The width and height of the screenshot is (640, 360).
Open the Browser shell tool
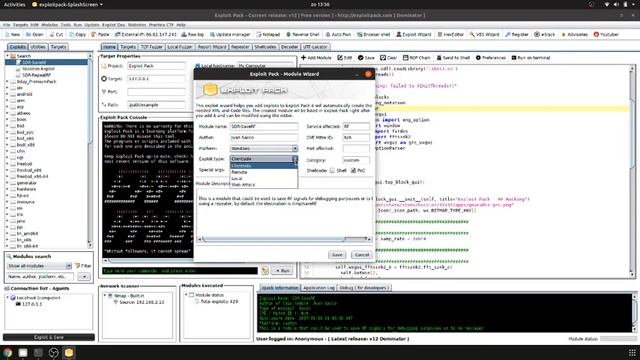[374, 35]
